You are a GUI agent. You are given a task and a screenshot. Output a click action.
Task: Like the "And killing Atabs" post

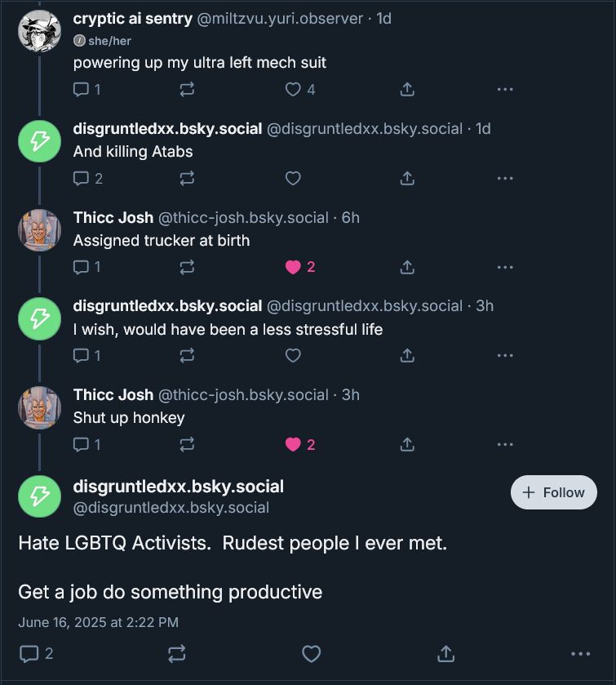294,178
